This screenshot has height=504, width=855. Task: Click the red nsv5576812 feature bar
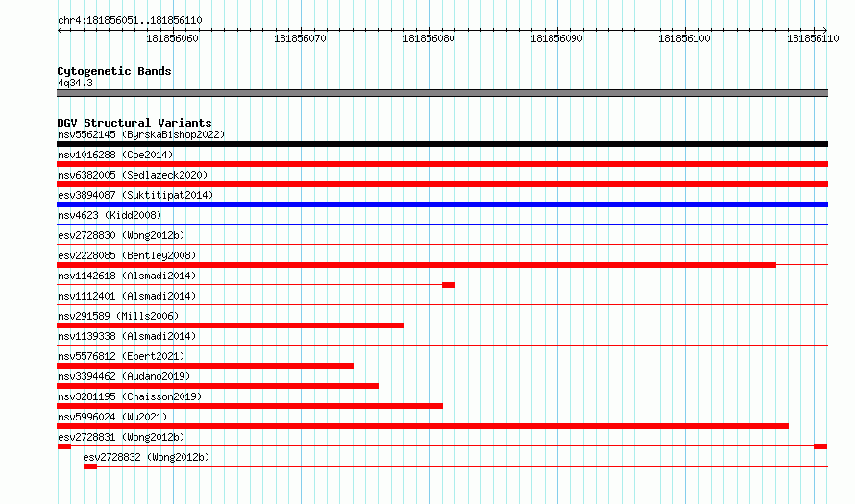[205, 366]
